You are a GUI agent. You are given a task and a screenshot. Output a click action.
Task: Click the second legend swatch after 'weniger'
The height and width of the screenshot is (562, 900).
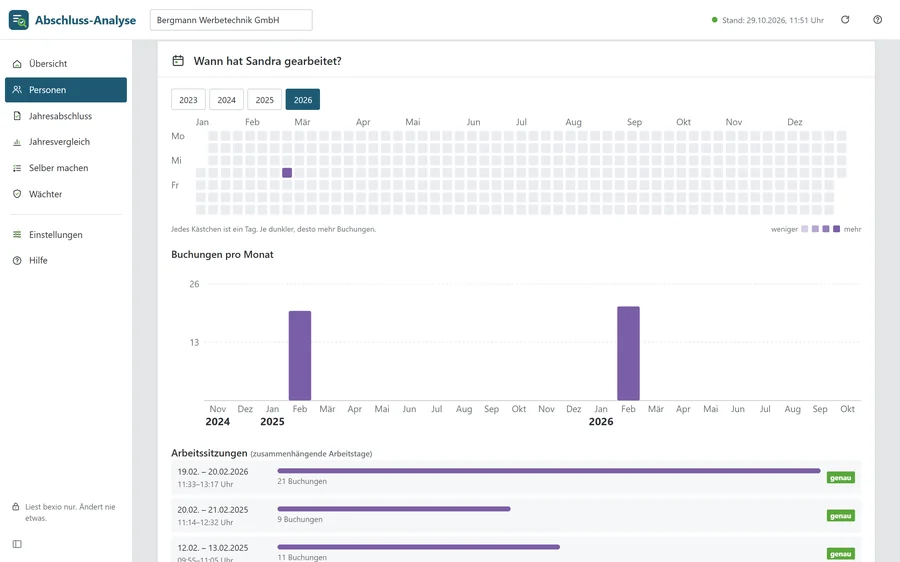tap(815, 229)
